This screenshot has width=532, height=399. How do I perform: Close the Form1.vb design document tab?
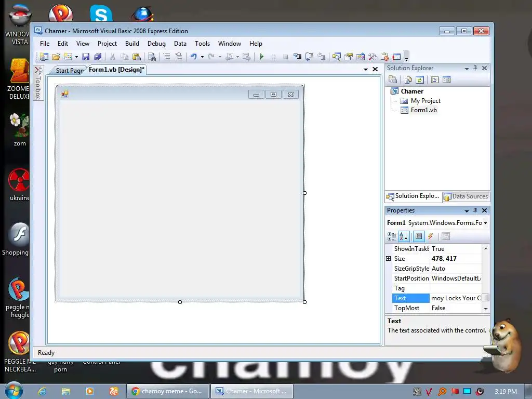pyautogui.click(x=375, y=69)
